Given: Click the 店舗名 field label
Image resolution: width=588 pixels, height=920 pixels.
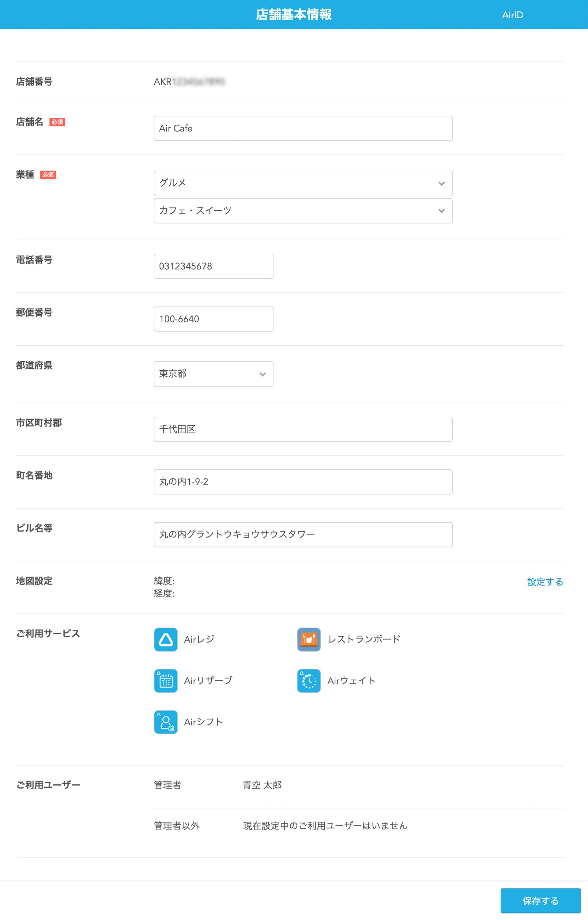Looking at the screenshot, I should click(29, 122).
